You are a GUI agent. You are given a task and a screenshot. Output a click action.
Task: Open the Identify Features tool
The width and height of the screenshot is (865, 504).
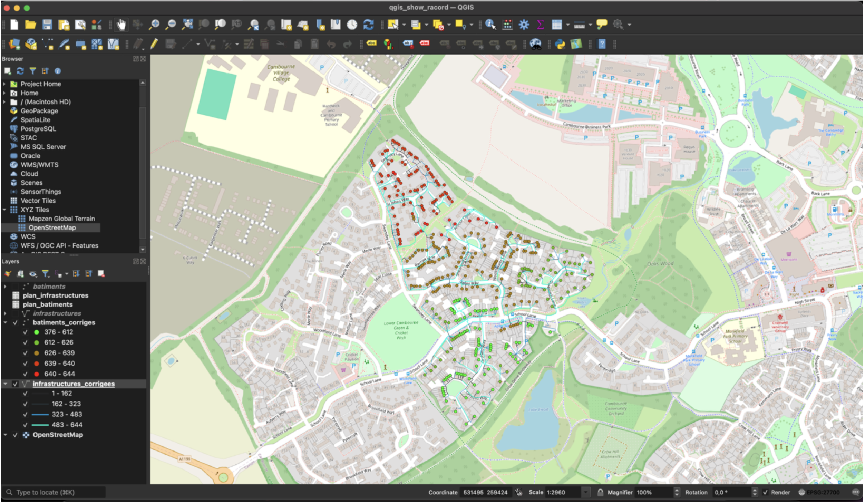tap(490, 25)
